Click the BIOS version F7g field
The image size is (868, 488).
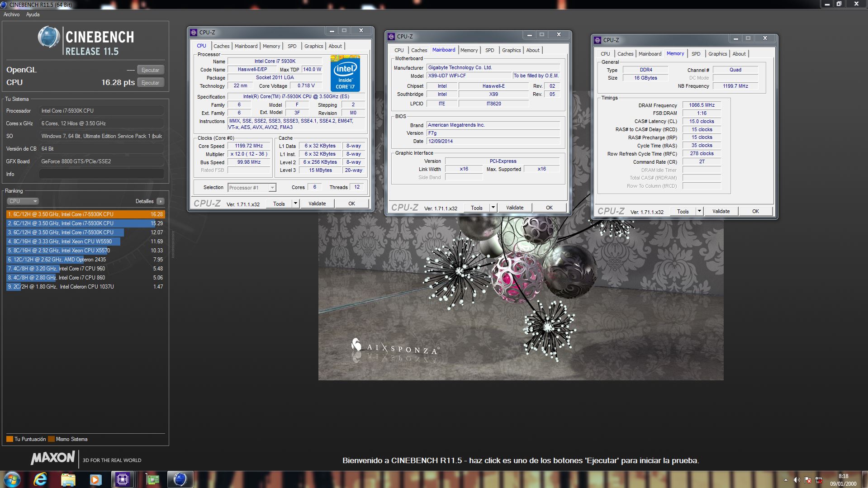pyautogui.click(x=493, y=133)
